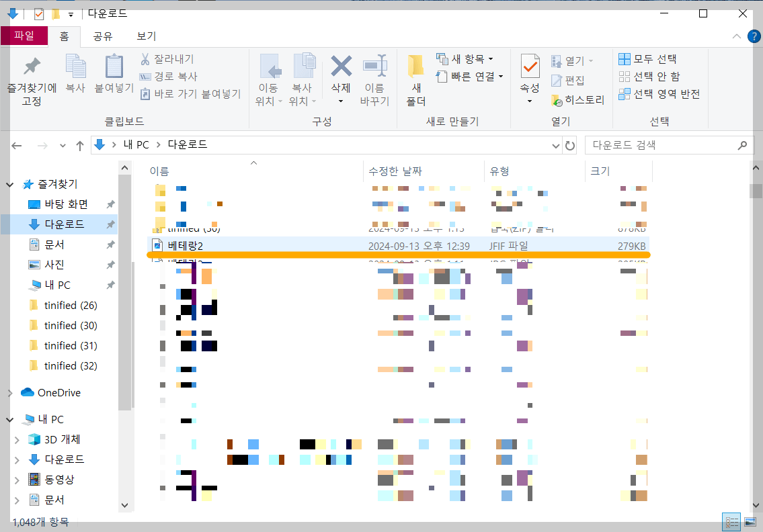Click the file list scroll up arrow
Image resolution: width=763 pixels, height=532 pixels.
coord(756,168)
